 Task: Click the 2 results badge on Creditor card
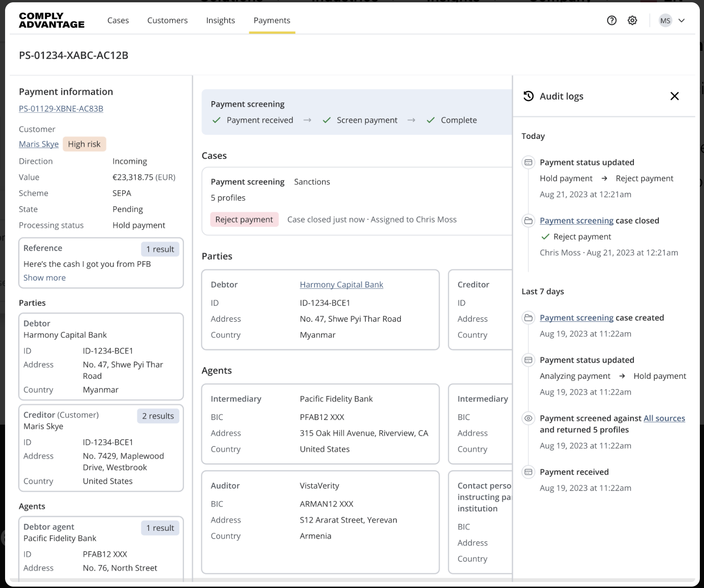[x=158, y=416]
